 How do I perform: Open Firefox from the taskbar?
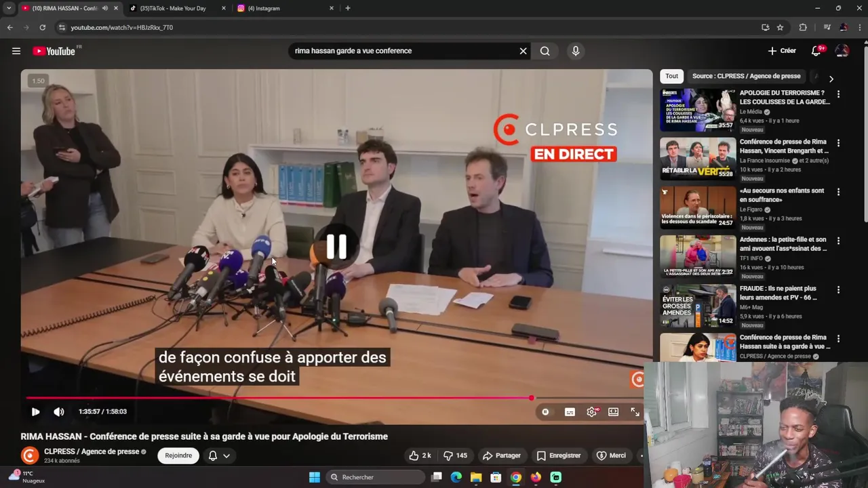coord(536,477)
